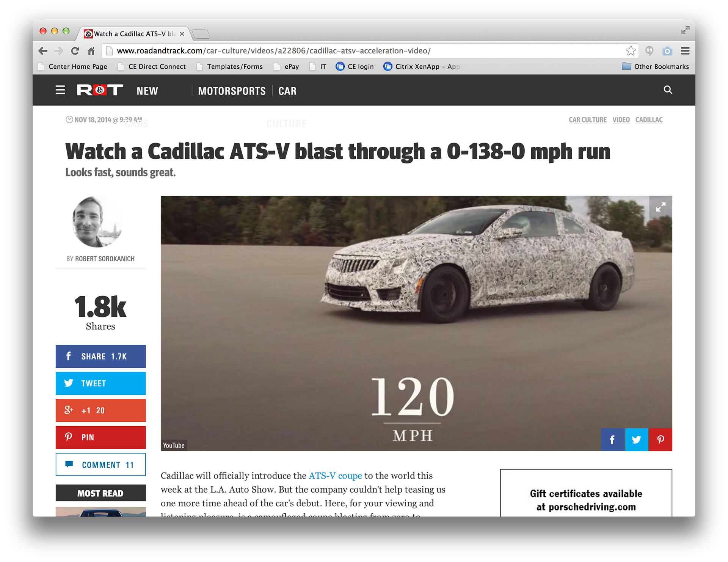Go back with the browser back arrow

tap(43, 51)
